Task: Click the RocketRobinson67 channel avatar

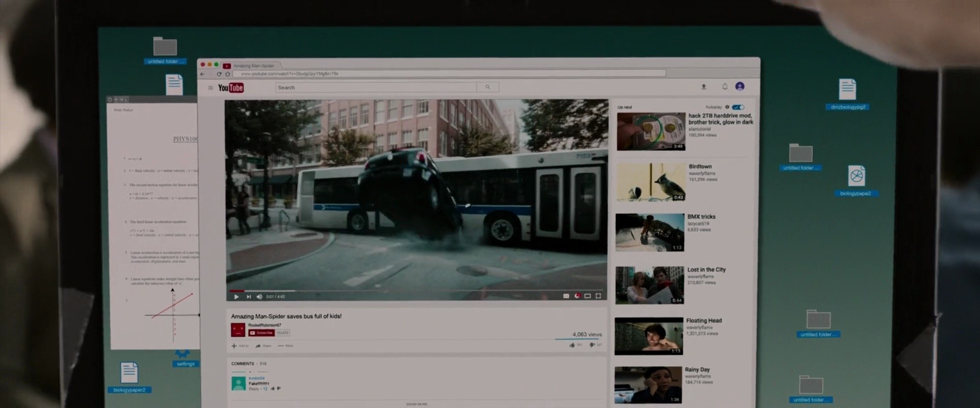Action: (238, 329)
